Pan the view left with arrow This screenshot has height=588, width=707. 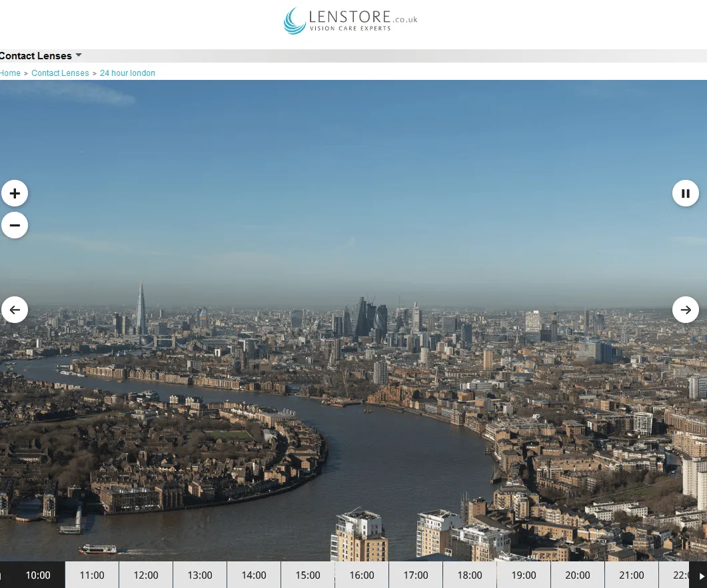tap(15, 310)
